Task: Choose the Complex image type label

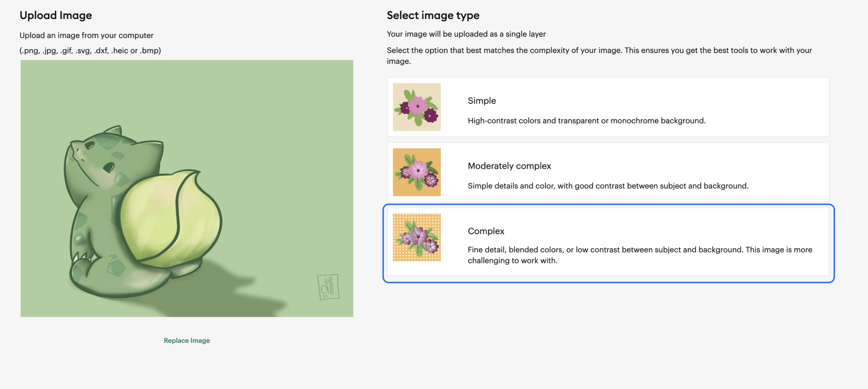Action: (x=486, y=231)
